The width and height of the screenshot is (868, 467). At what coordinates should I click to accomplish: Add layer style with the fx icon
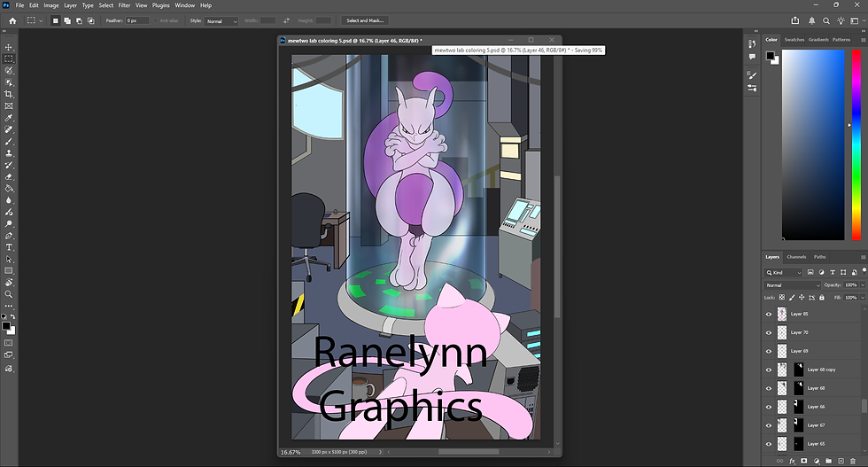coord(792,461)
